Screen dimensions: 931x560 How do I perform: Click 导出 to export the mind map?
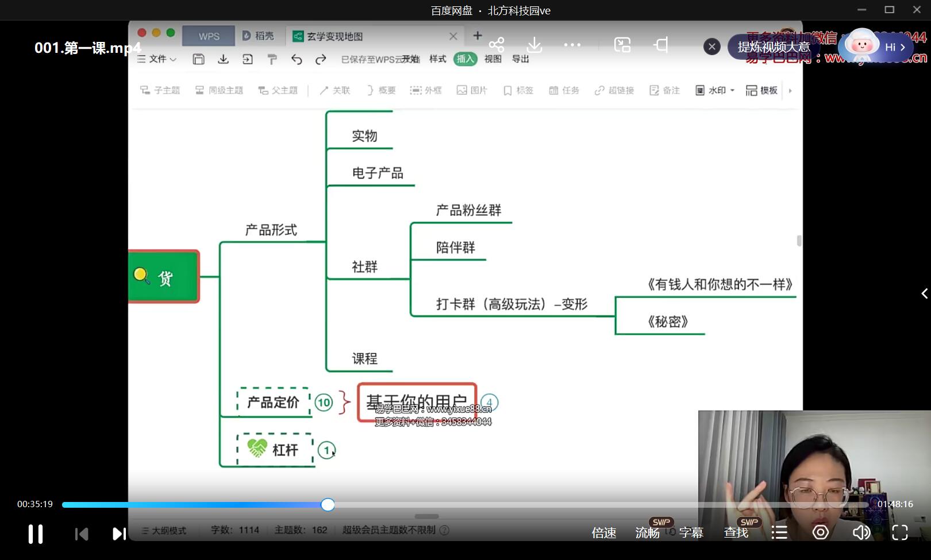[520, 59]
